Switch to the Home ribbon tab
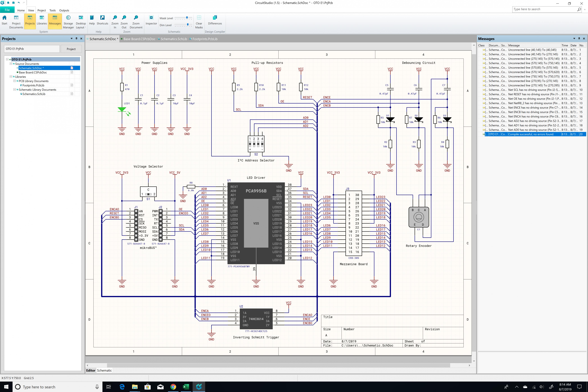The height and width of the screenshot is (392, 588). tap(21, 10)
